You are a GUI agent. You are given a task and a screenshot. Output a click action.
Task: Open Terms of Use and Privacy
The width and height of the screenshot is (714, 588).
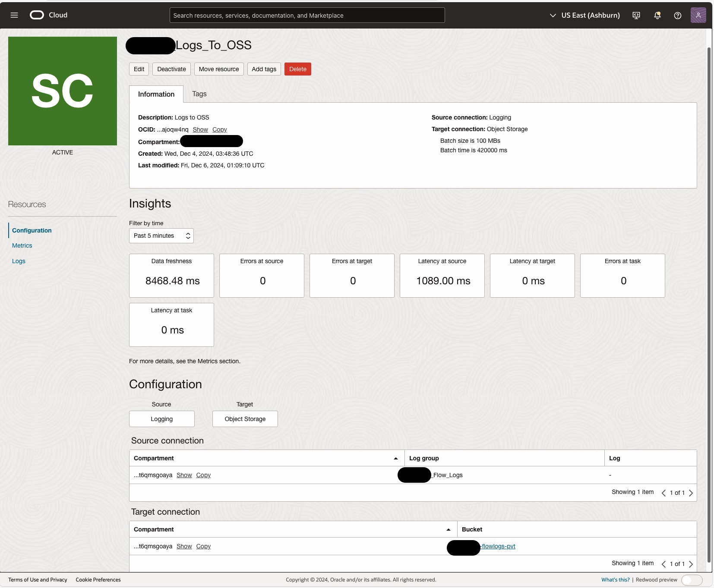pos(38,580)
